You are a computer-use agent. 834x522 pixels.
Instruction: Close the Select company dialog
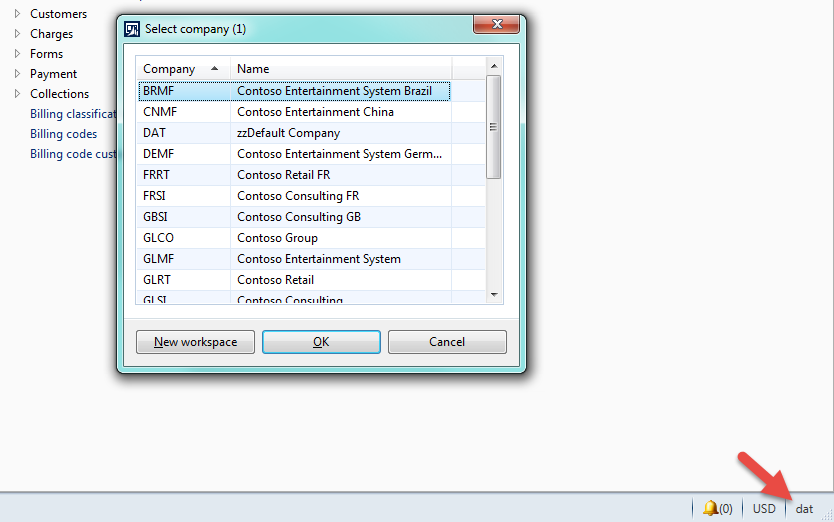[x=496, y=24]
